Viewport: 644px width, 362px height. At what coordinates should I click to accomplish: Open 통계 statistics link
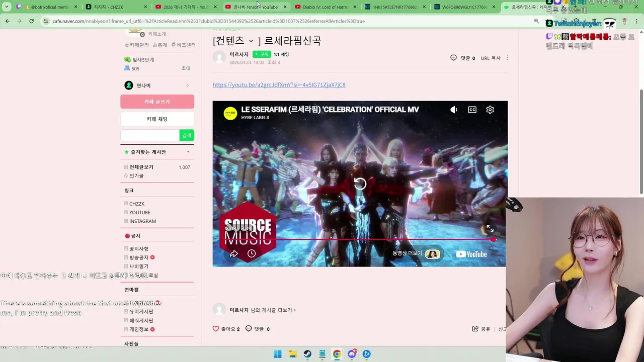(x=160, y=45)
